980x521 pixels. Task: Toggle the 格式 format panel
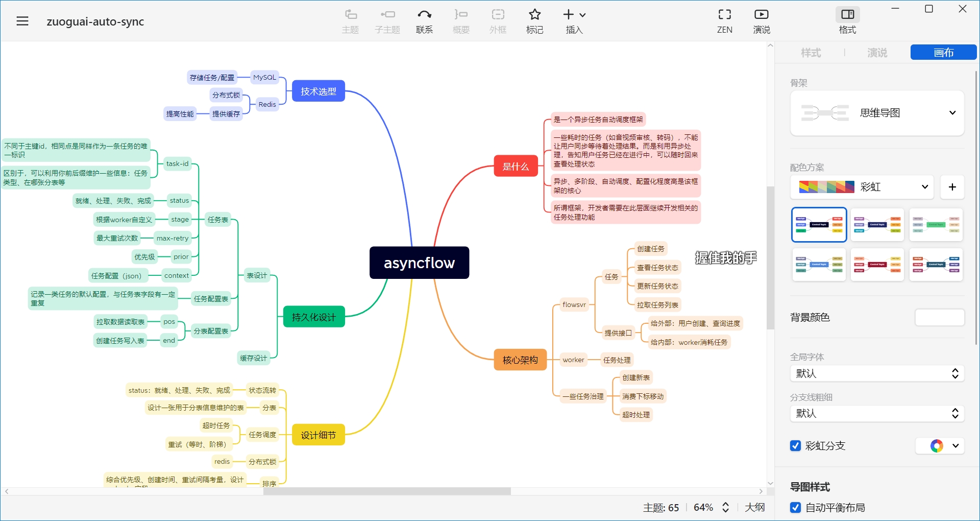point(848,21)
